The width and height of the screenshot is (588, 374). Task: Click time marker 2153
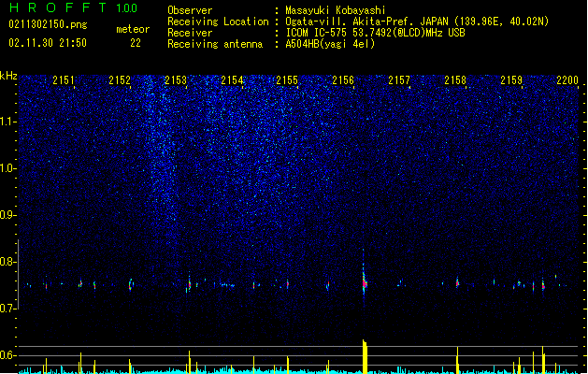176,79
